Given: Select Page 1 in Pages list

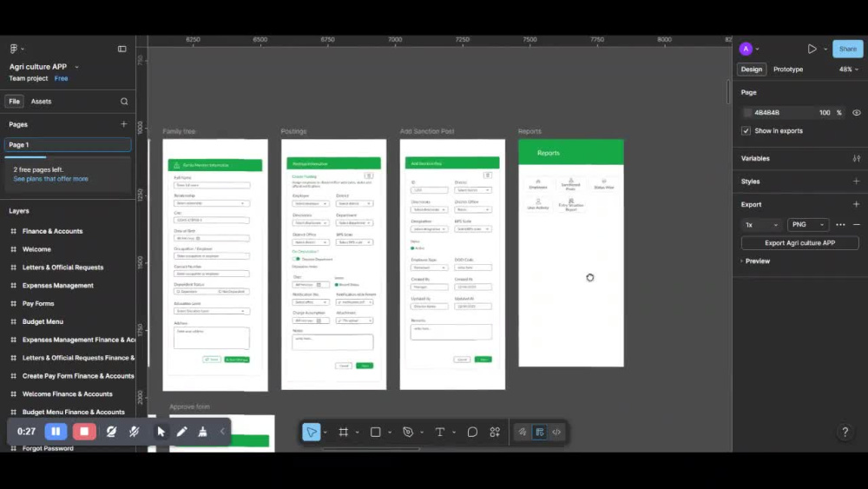Looking at the screenshot, I should 68,144.
